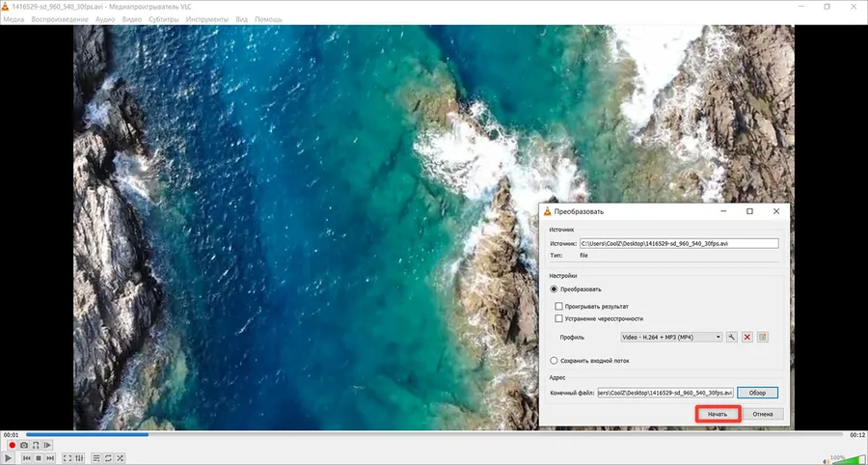868x465 pixels.
Task: Click the playback seek bar
Action: point(437,434)
